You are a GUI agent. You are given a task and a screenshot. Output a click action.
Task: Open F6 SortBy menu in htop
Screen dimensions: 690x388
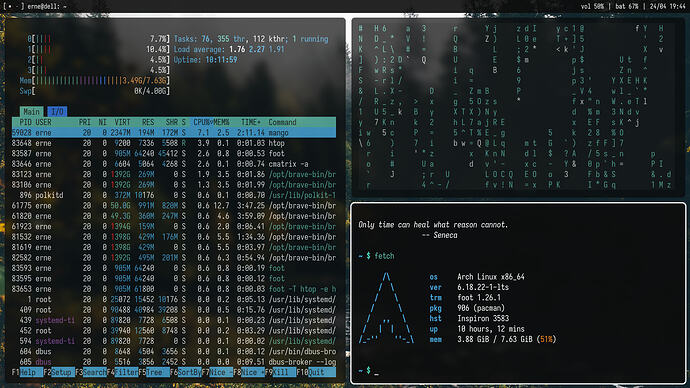click(186, 372)
